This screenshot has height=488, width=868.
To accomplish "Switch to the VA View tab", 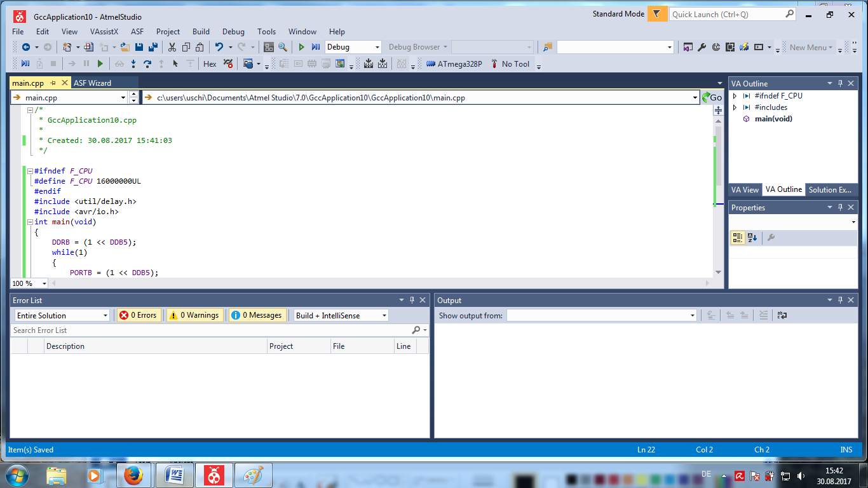I will pyautogui.click(x=745, y=189).
